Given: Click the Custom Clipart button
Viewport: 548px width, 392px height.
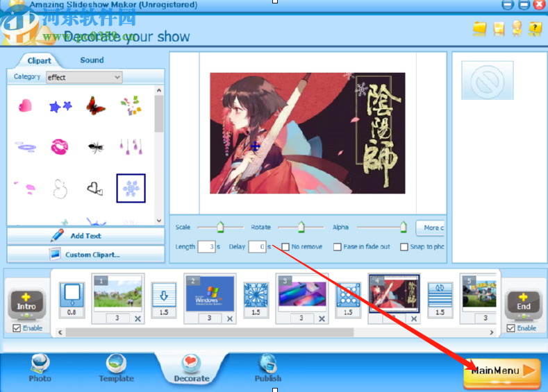Looking at the screenshot, I should pos(85,255).
